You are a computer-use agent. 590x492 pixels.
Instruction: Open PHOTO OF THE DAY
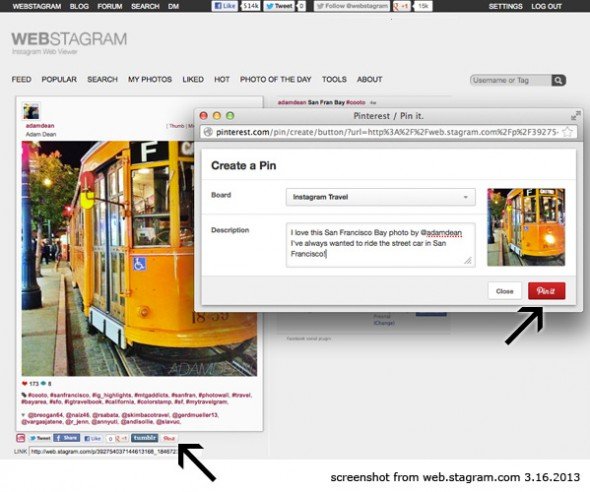coord(275,79)
